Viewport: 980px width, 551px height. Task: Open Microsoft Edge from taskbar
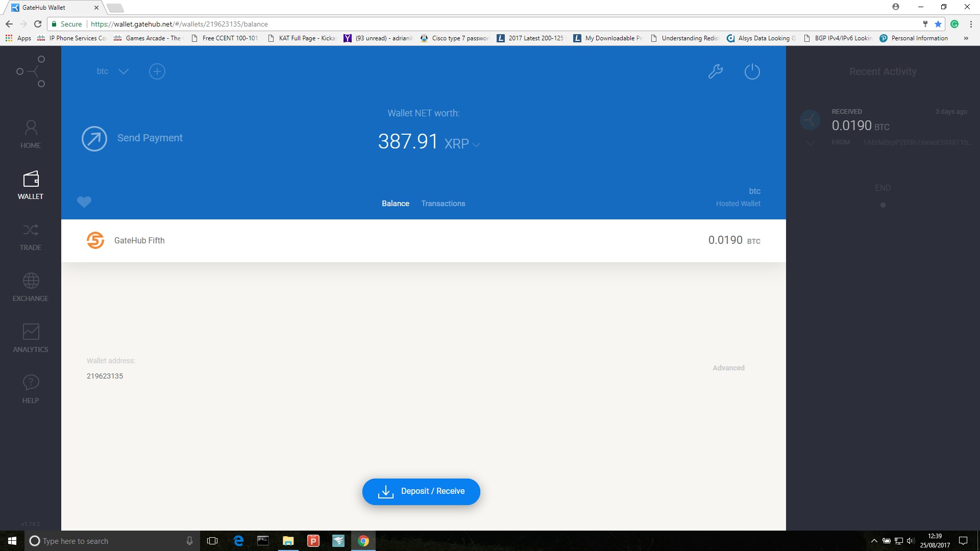click(238, 541)
